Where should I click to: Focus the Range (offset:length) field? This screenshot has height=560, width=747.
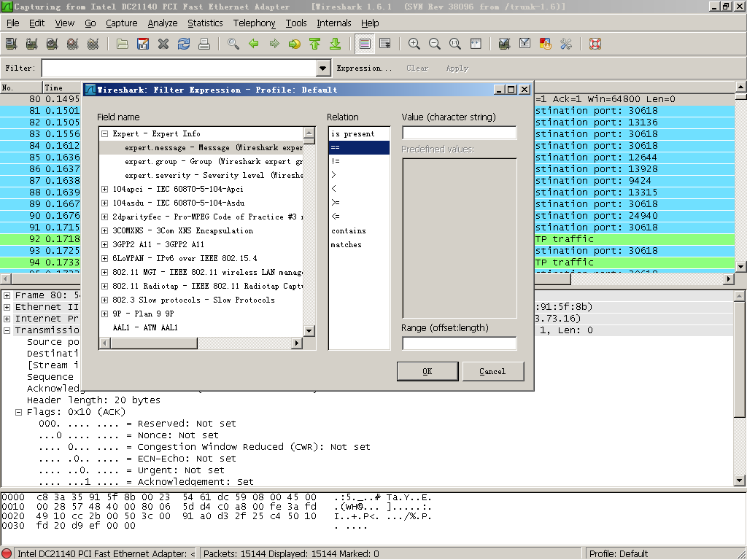460,343
